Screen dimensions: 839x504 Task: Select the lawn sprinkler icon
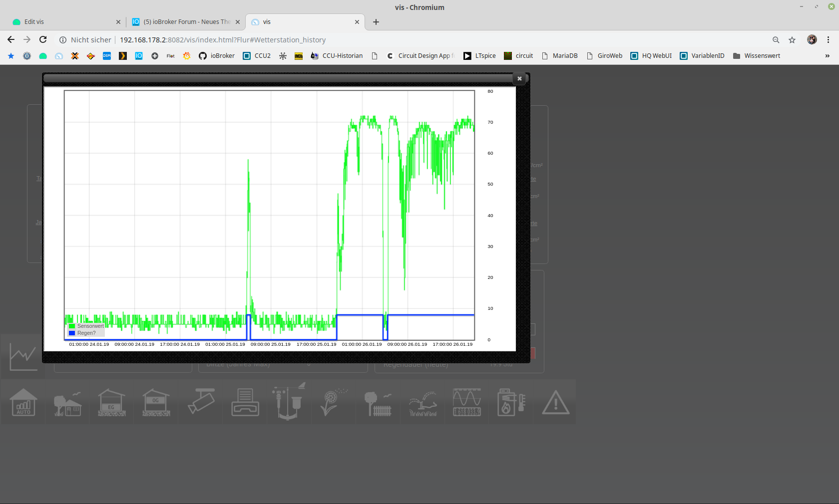click(422, 402)
